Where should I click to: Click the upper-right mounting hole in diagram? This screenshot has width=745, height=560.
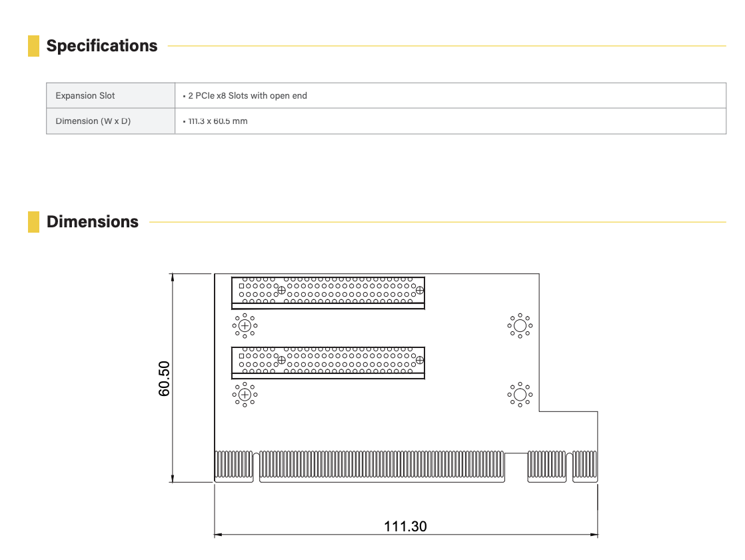pos(519,326)
